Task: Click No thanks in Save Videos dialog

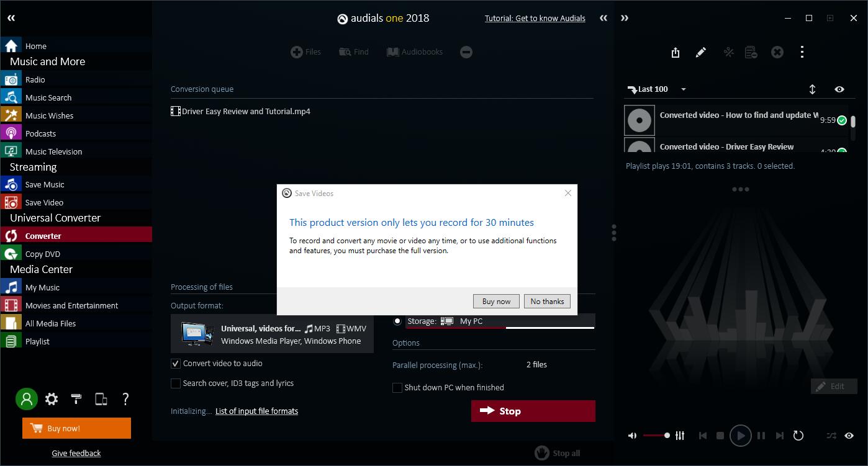Action: (547, 302)
